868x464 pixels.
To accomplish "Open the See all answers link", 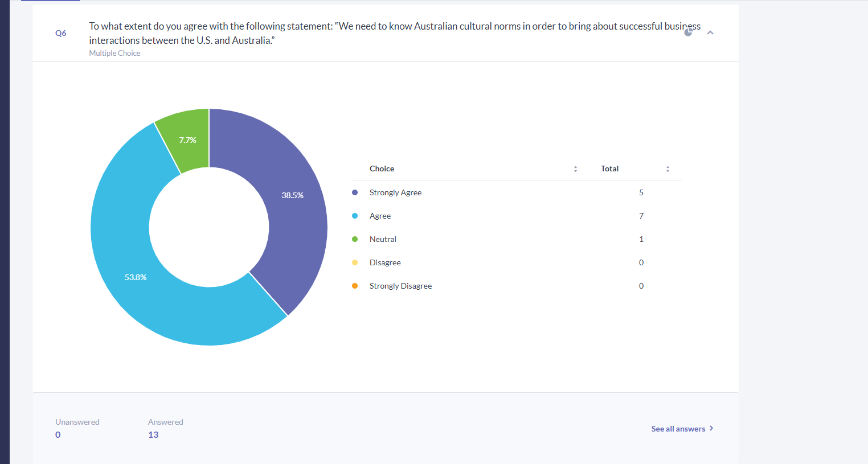I will pos(678,429).
